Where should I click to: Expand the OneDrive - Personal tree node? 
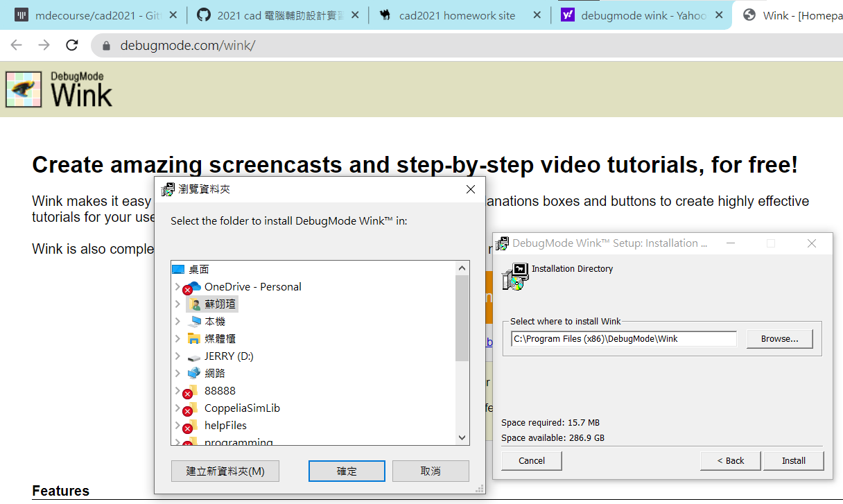177,286
